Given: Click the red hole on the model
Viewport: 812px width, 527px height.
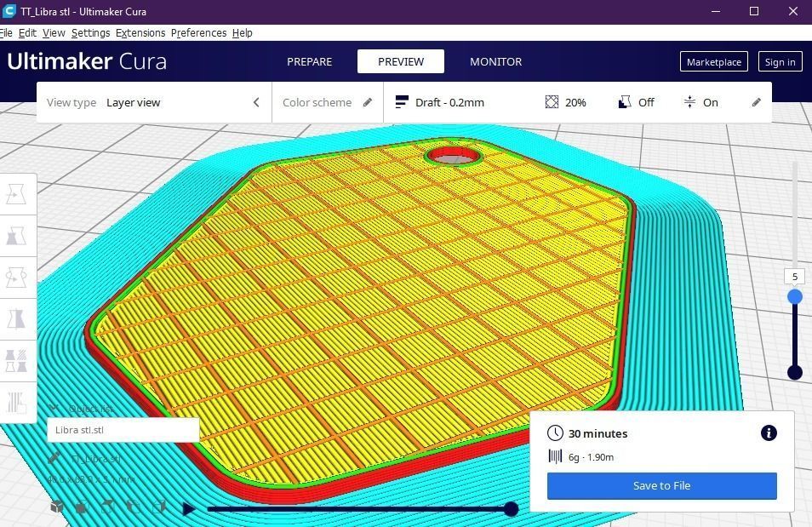Looking at the screenshot, I should [x=453, y=156].
